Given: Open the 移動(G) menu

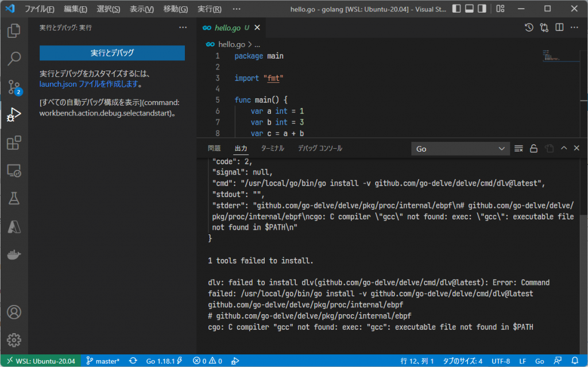Looking at the screenshot, I should click(x=176, y=9).
